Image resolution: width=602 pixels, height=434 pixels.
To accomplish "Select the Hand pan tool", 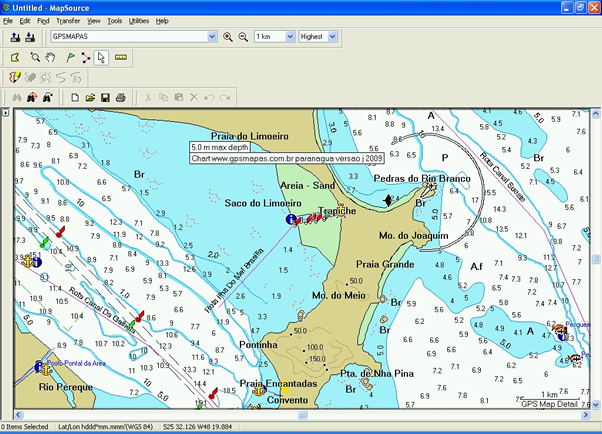I will coord(50,57).
